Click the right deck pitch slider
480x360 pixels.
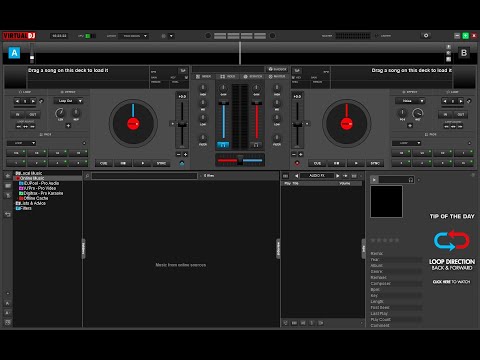(297, 124)
